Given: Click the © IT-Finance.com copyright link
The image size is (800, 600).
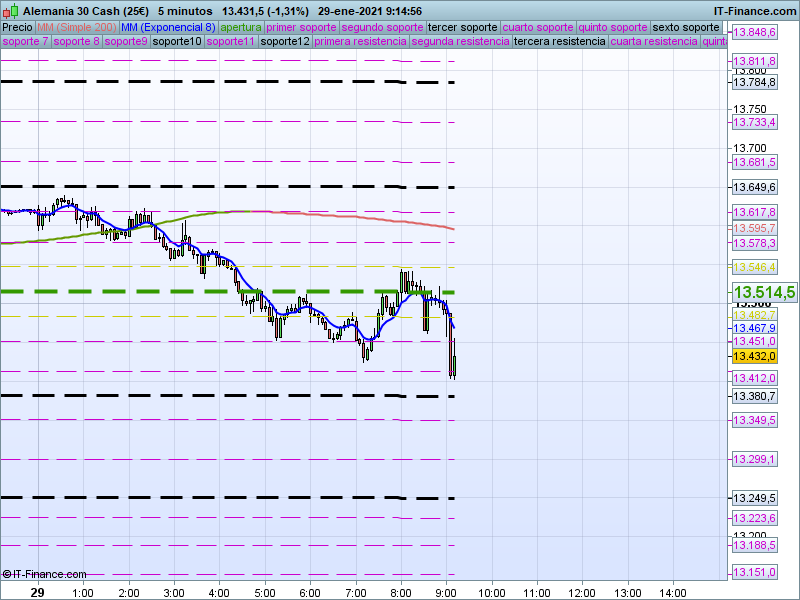Looking at the screenshot, I should 44,574.
